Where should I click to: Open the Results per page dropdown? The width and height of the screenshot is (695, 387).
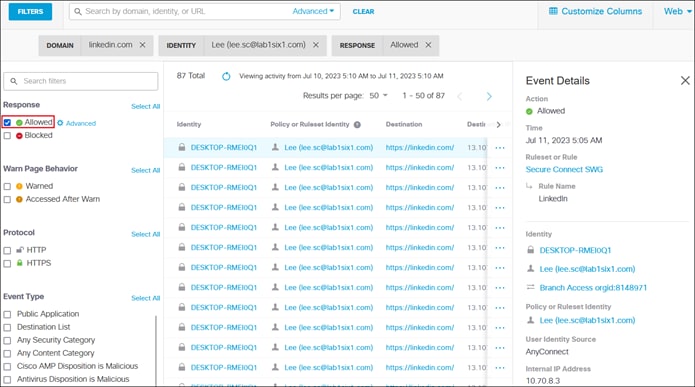click(379, 96)
